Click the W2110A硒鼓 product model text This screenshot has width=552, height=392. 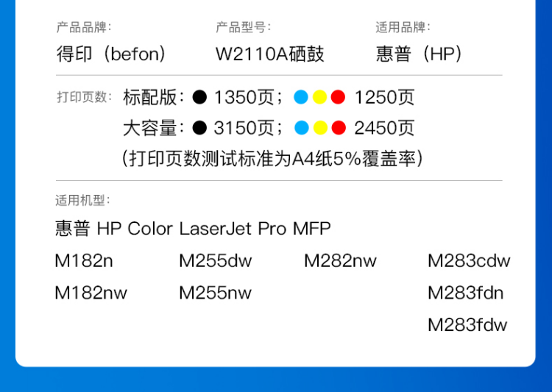[x=269, y=54]
